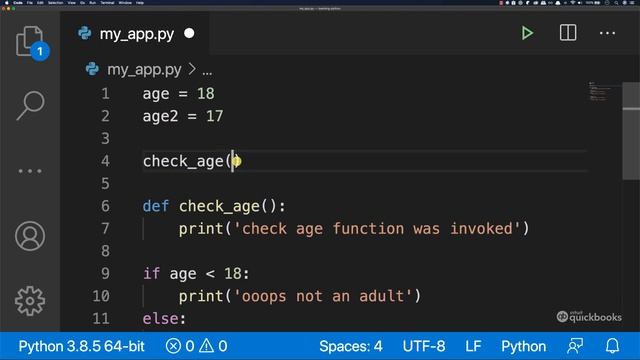640x360 pixels.
Task: Click line number 9 in the gutter
Action: point(105,273)
